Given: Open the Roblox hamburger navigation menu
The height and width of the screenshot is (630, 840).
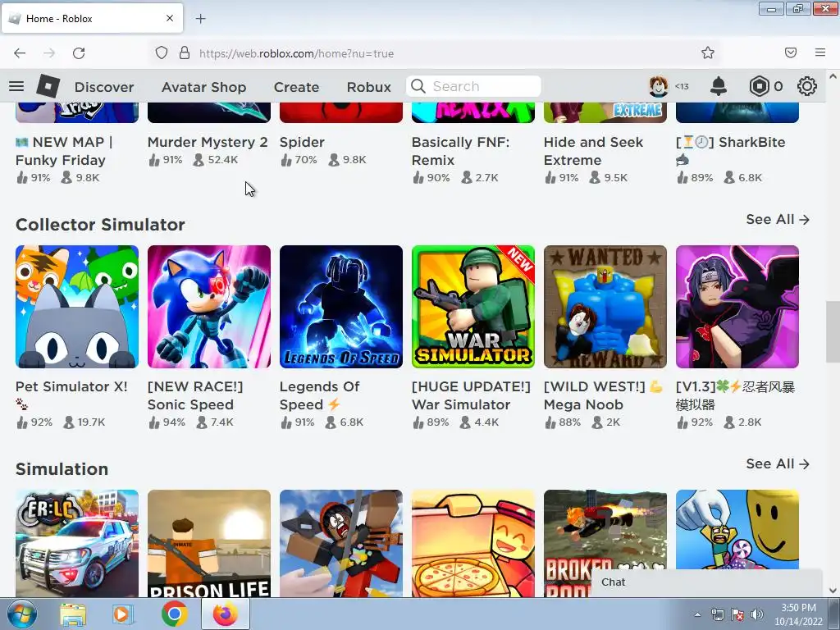Looking at the screenshot, I should (x=16, y=86).
